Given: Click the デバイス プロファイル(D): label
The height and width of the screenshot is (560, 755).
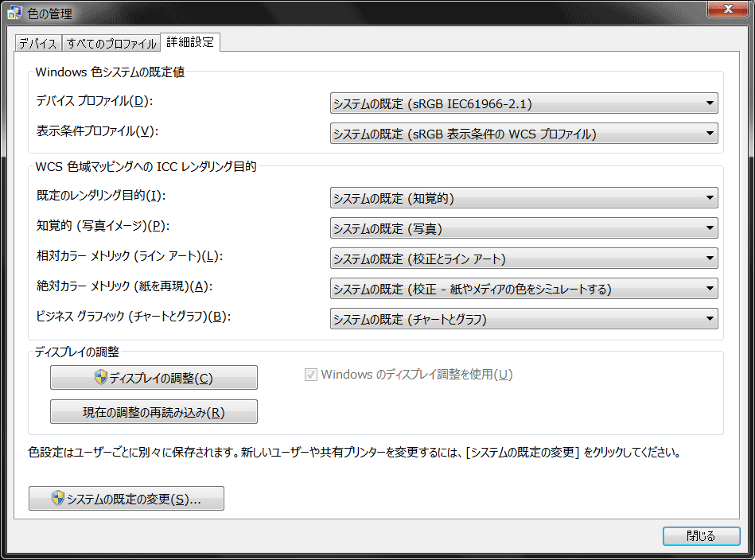Looking at the screenshot, I should click(x=95, y=101).
